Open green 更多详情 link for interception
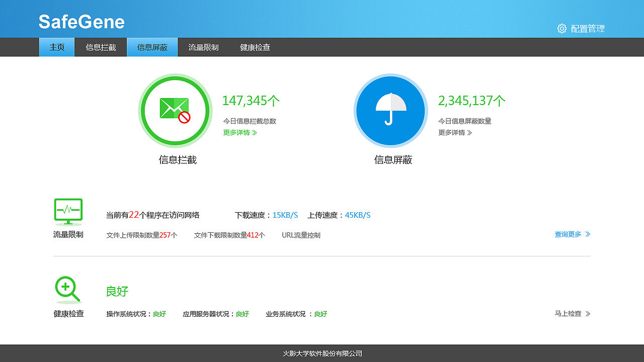This screenshot has width=644, height=362. (x=240, y=133)
